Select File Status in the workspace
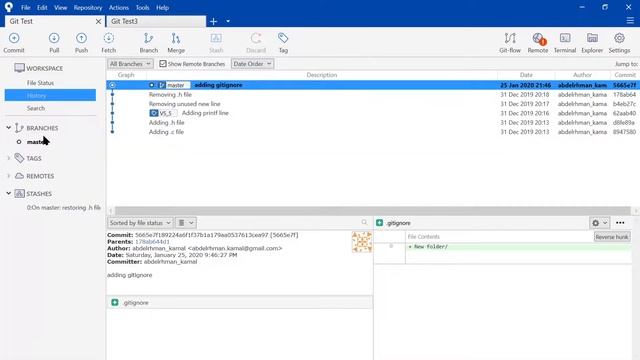This screenshot has height=360, width=640. pos(40,83)
